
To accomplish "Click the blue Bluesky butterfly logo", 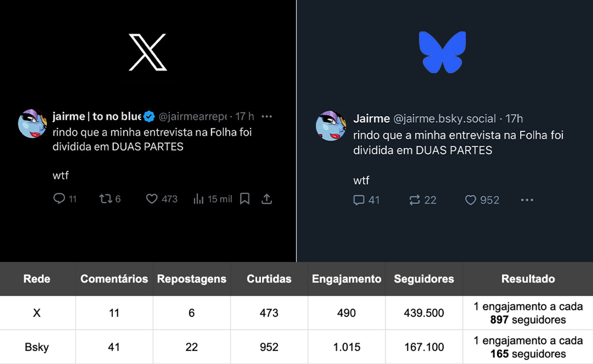I will coord(442,52).
